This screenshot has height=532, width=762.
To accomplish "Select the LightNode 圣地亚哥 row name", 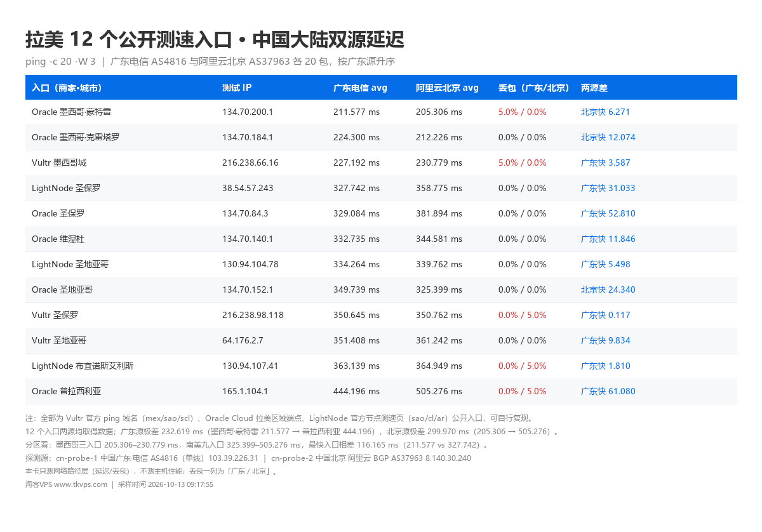I will (70, 264).
